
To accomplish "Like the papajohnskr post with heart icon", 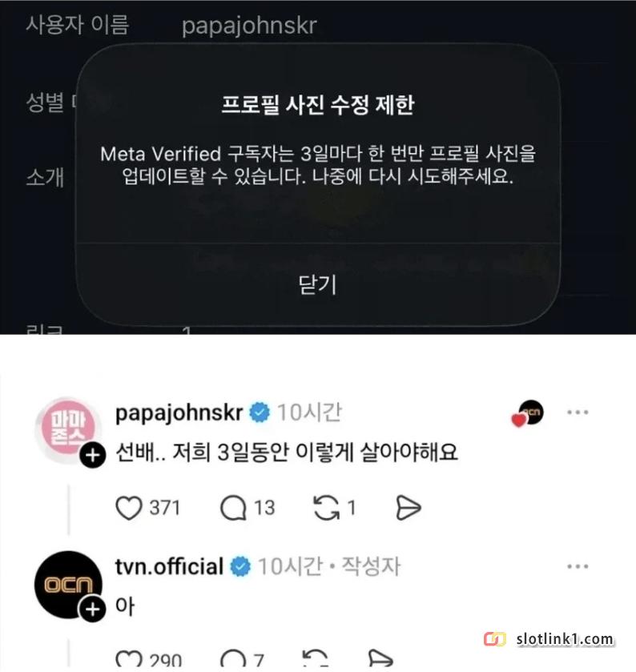I will pos(129,508).
